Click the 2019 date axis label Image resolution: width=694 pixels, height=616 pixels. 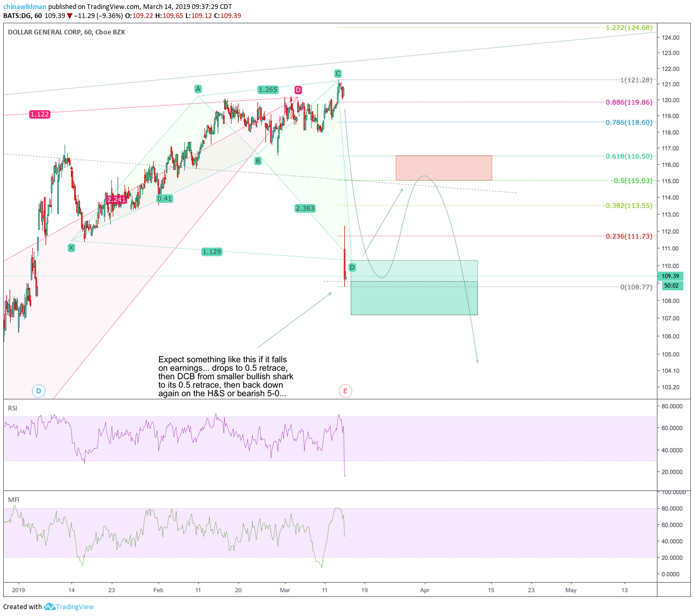(x=19, y=590)
